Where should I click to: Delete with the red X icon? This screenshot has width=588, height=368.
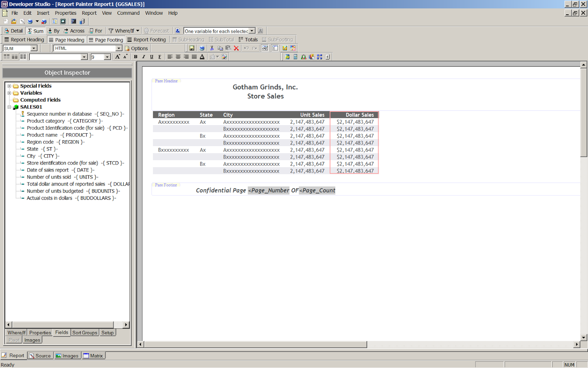(236, 48)
